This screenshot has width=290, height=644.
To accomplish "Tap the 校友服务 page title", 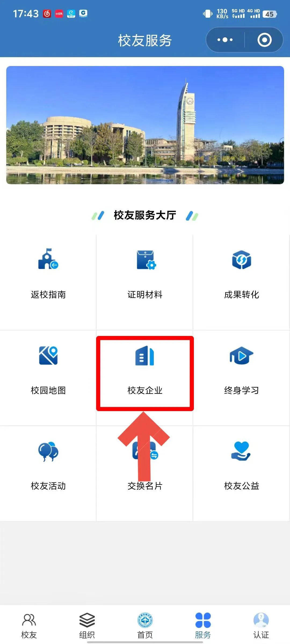I will pyautogui.click(x=145, y=40).
